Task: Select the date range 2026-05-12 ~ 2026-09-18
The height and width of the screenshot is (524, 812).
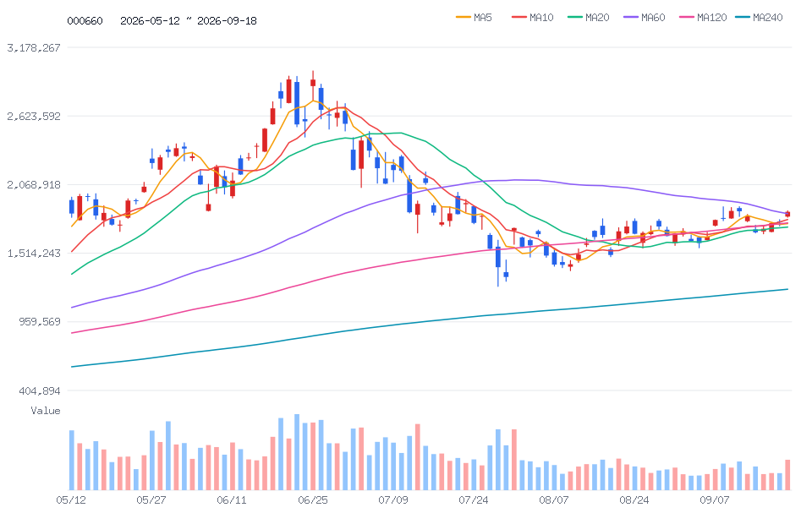Action: pos(189,20)
